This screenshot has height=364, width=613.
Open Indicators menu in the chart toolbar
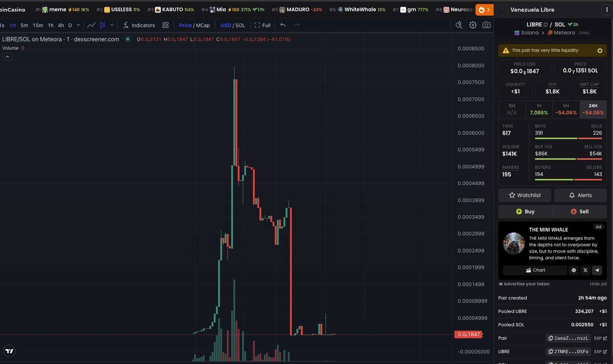(139, 25)
